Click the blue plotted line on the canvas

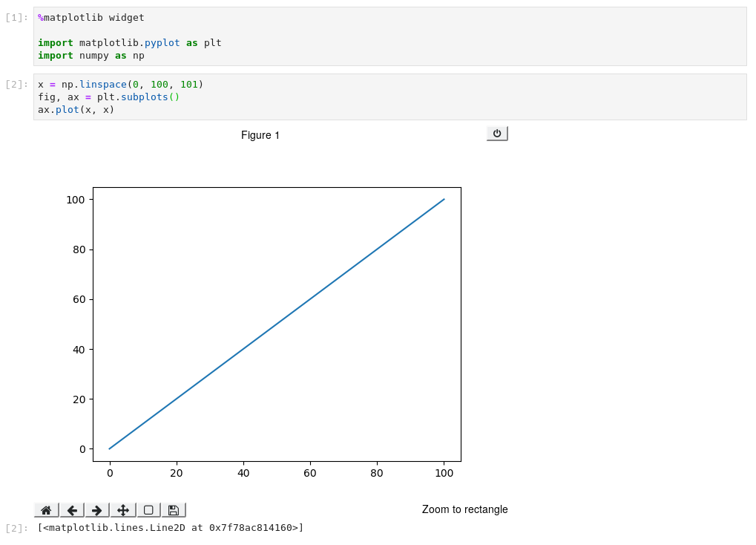tap(277, 324)
